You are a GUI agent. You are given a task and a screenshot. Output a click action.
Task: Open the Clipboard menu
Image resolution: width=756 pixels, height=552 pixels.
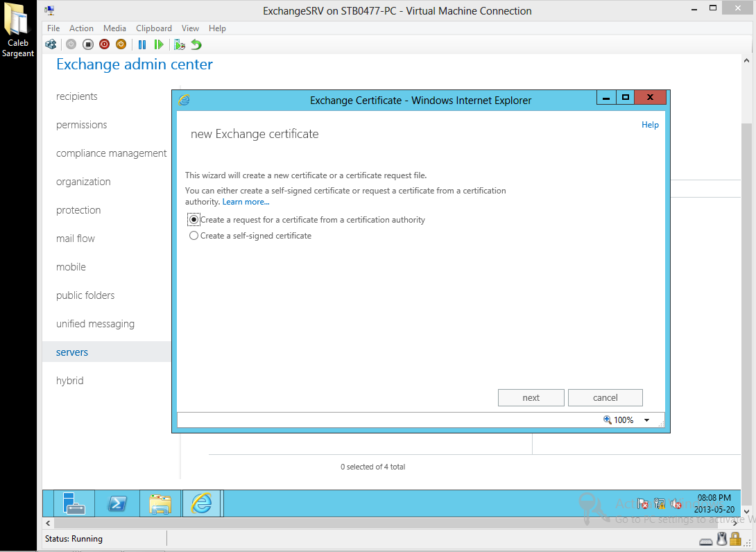pyautogui.click(x=154, y=28)
